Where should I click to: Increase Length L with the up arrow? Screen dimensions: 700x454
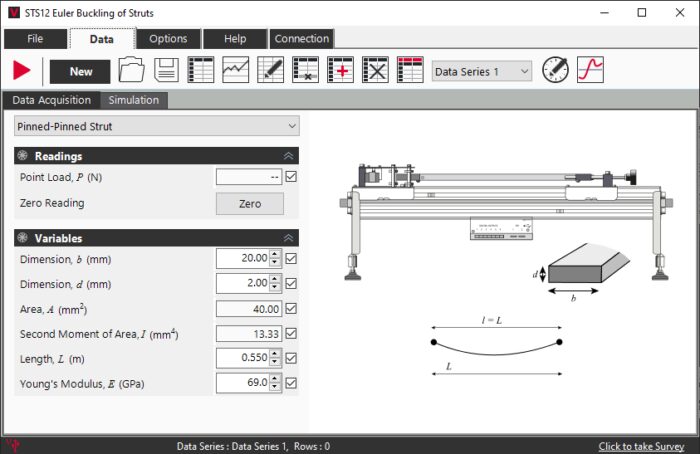pos(275,354)
